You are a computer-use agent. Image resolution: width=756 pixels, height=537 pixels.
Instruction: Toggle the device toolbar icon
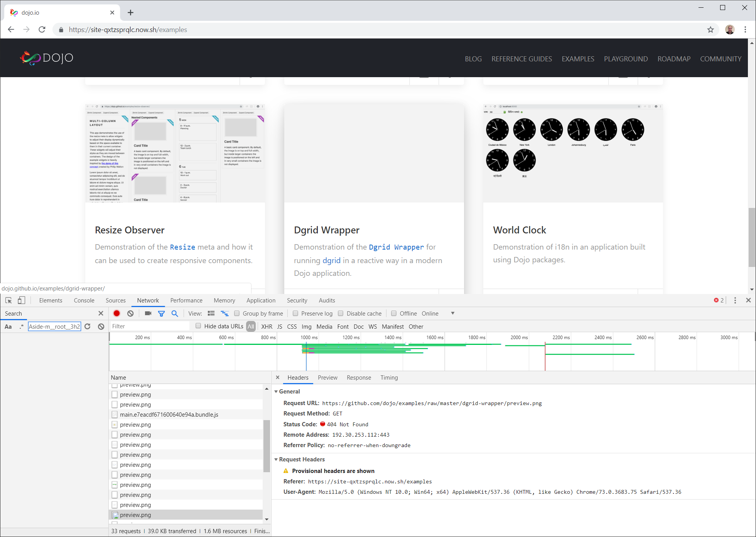click(x=22, y=300)
